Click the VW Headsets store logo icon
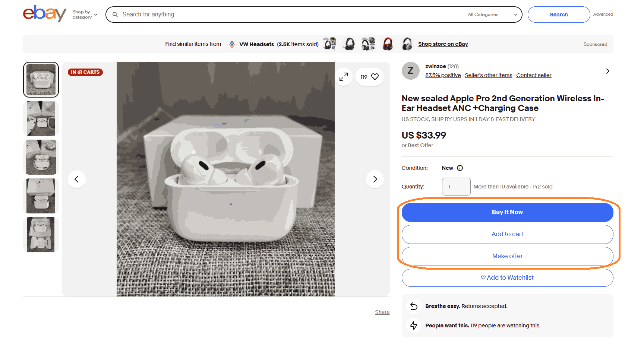Image resolution: width=644 pixels, height=343 pixels. point(232,44)
